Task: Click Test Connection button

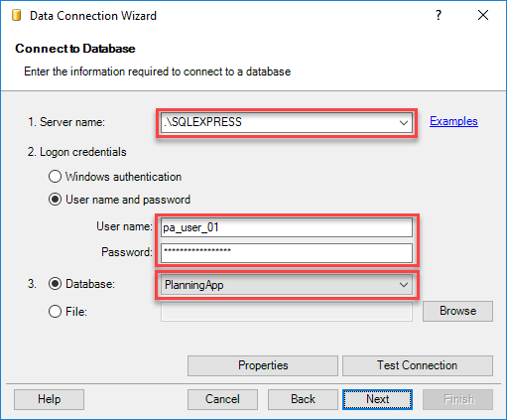Action: (418, 365)
